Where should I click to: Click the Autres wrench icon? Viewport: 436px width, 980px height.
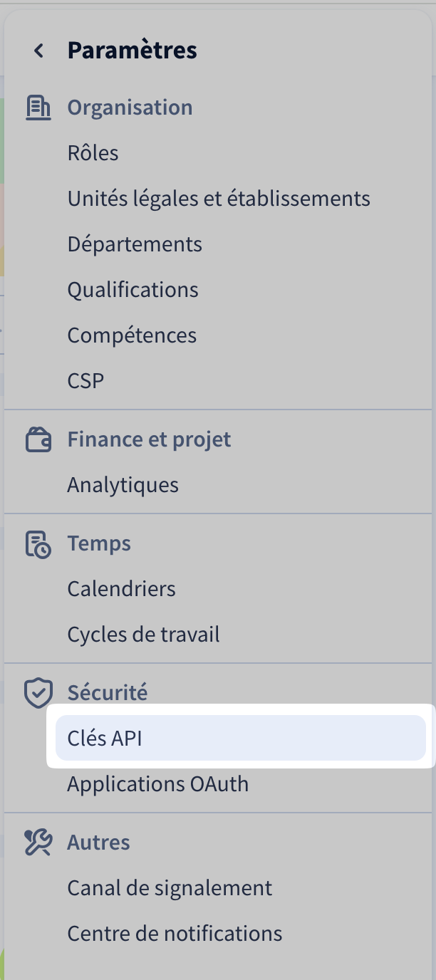(38, 843)
